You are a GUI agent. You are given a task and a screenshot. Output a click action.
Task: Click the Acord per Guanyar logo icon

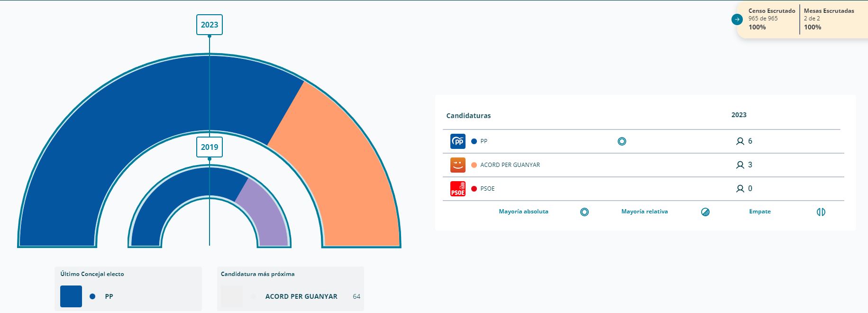point(457,165)
